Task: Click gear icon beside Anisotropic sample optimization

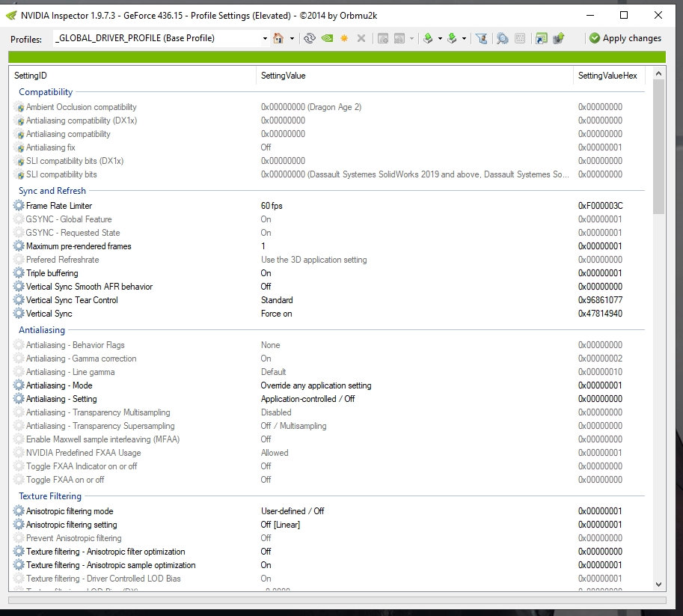Action: tap(19, 565)
